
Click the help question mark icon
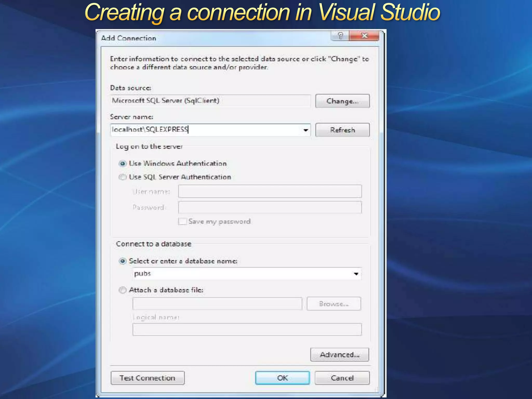(x=340, y=36)
